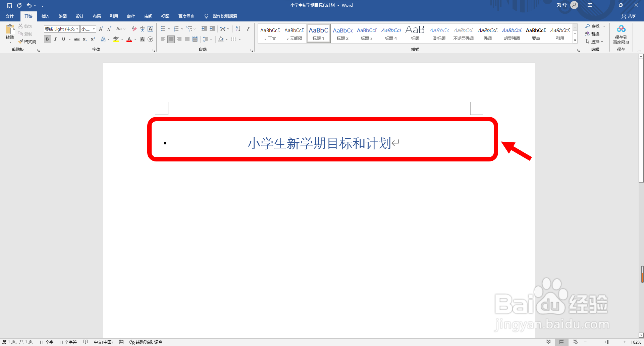Switch to the 插入 ribbon tab
Image resolution: width=644 pixels, height=346 pixels.
click(46, 16)
